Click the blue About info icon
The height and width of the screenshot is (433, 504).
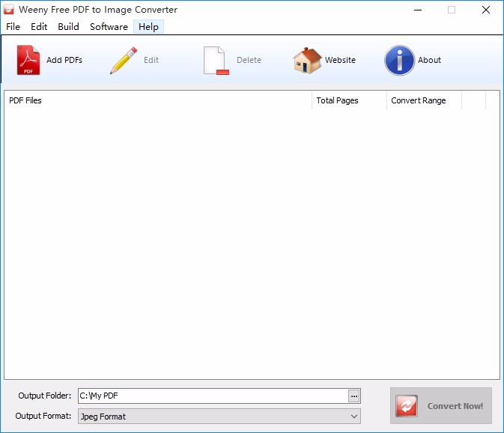click(400, 60)
